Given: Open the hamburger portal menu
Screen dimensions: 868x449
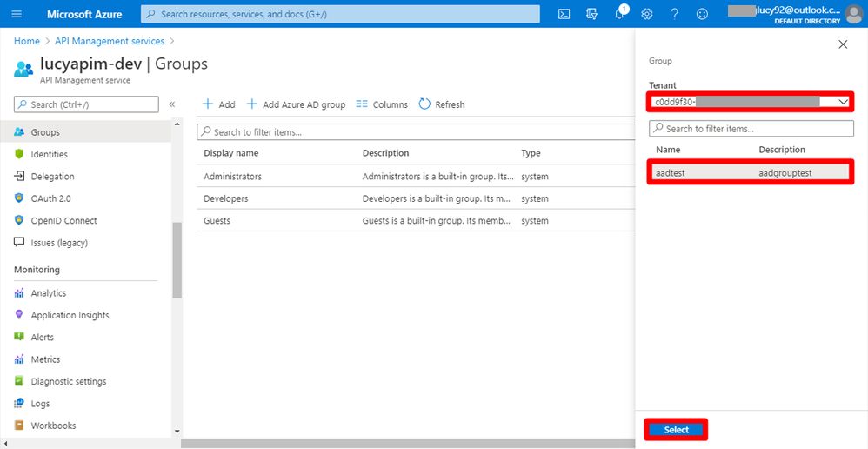Looking at the screenshot, I should tap(17, 14).
